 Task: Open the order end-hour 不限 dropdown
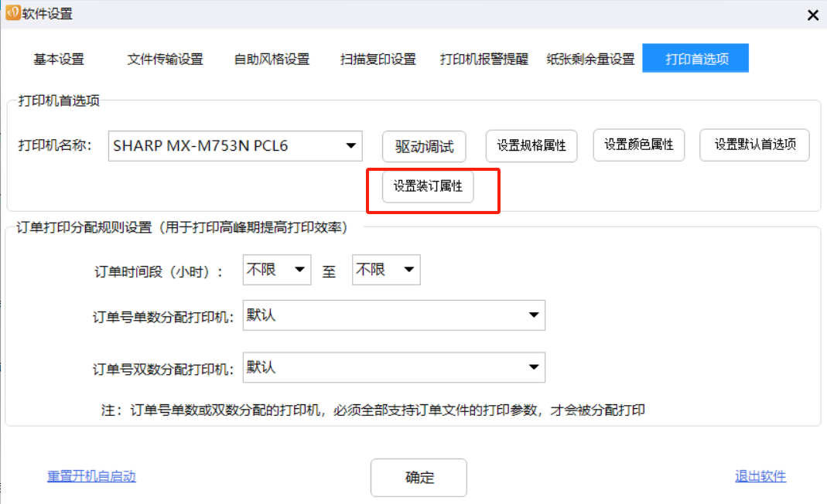point(385,270)
